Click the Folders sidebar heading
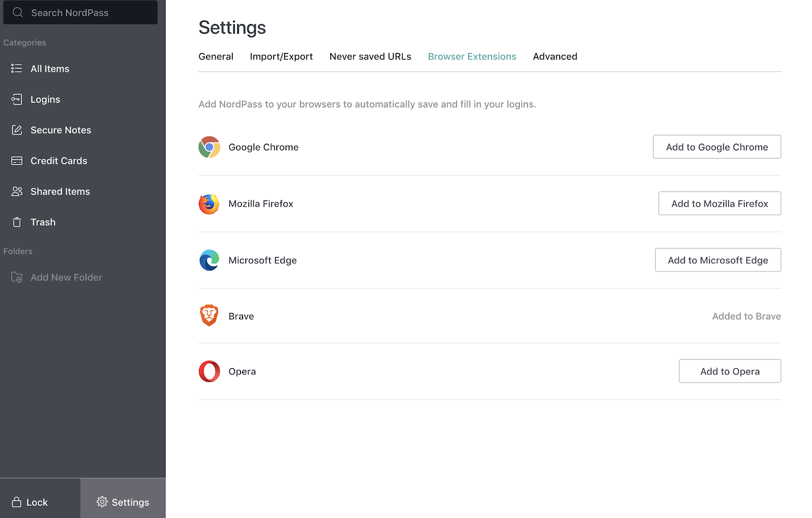The height and width of the screenshot is (518, 812). tap(18, 251)
